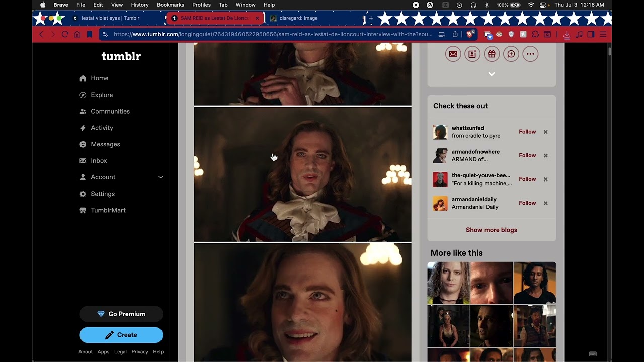
Task: Click the Go Premium button
Action: pos(121,314)
